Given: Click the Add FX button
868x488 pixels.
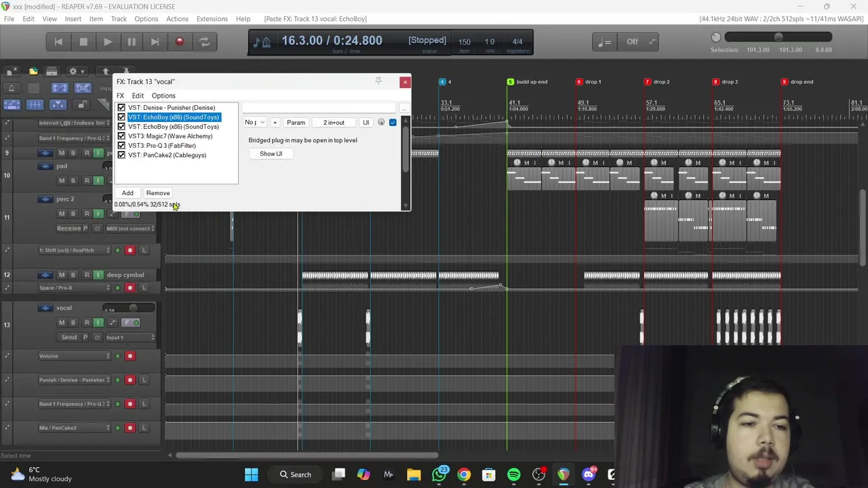Looking at the screenshot, I should coord(127,193).
